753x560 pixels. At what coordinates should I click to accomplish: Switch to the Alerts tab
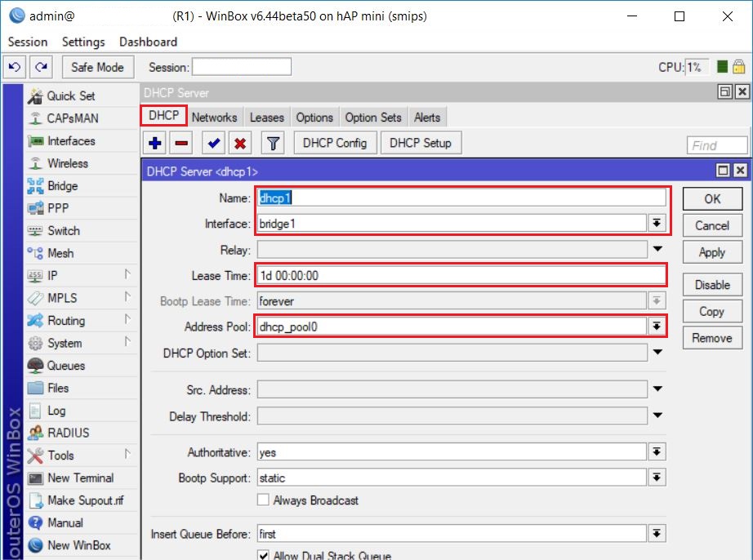[x=427, y=118]
